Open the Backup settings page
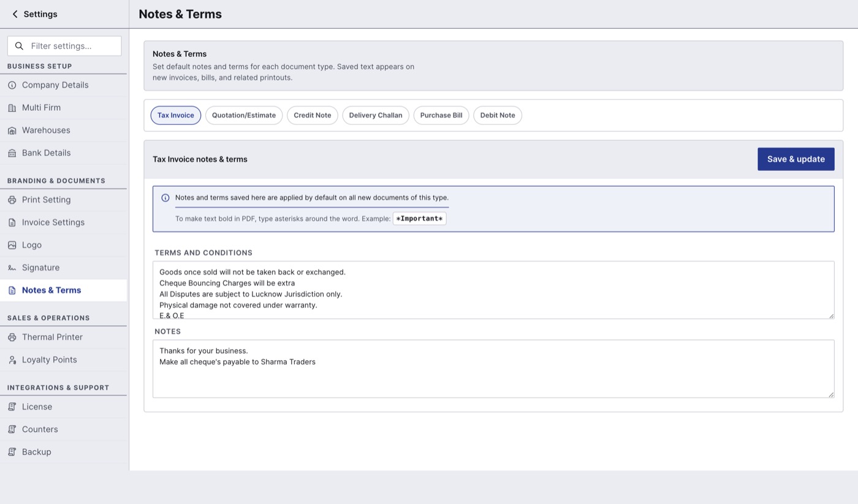Screen dimensions: 858x504 tap(64, 452)
